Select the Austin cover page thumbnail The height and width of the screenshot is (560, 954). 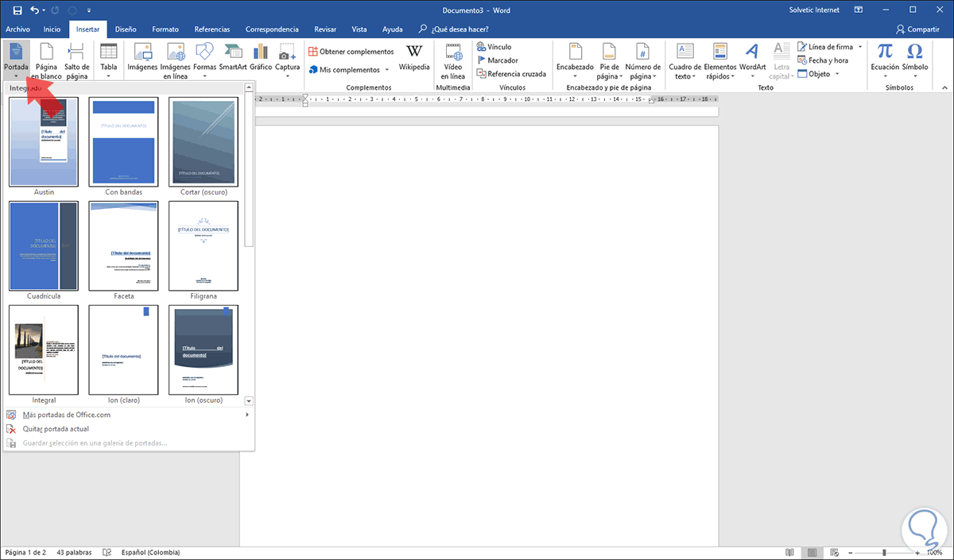tap(44, 142)
